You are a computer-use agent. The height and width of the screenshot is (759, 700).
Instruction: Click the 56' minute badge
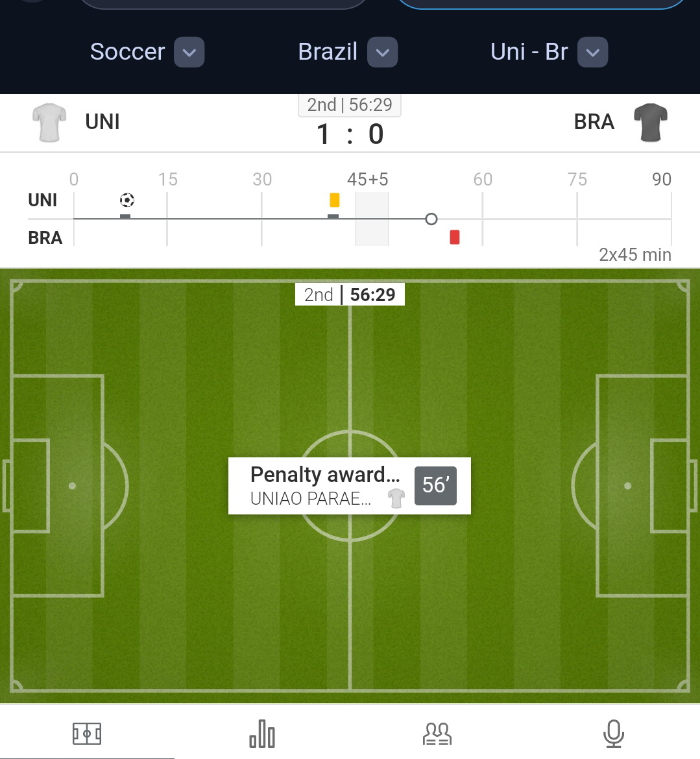pyautogui.click(x=435, y=485)
